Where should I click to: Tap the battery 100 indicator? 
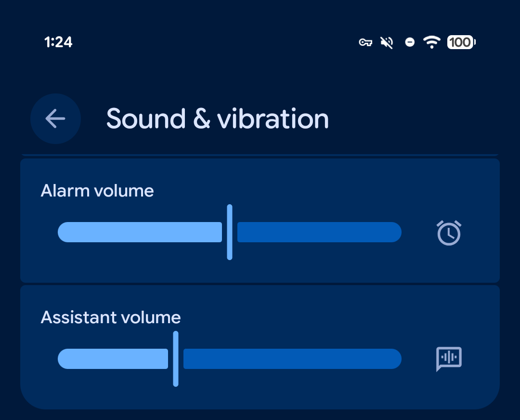point(461,42)
